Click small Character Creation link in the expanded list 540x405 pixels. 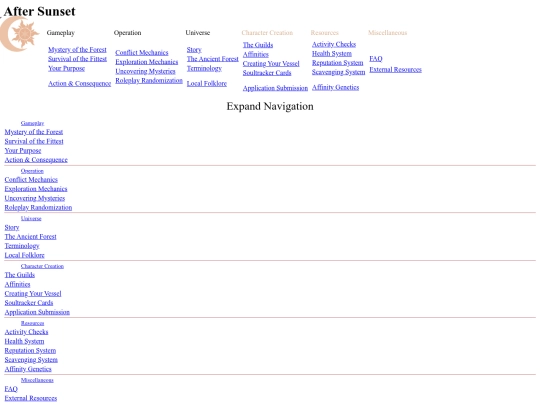(x=42, y=266)
